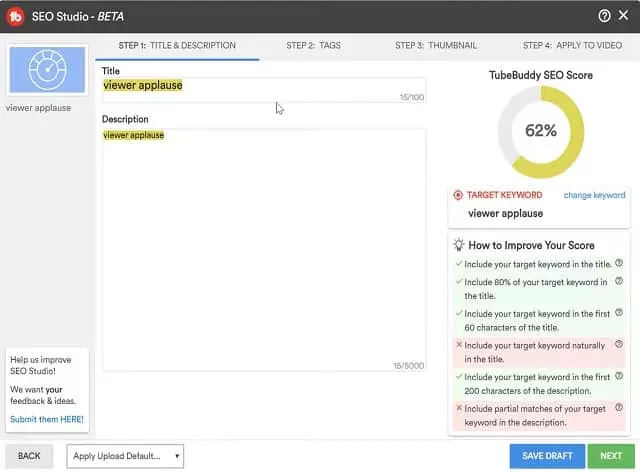Click X mark beside 'naturally in the title' tip
640x472 pixels.
(459, 345)
